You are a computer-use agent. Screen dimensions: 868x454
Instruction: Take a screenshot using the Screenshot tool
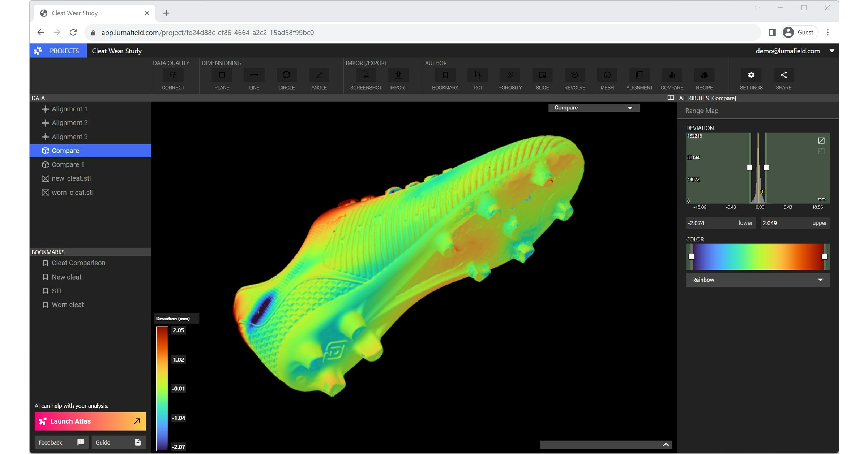point(366,75)
